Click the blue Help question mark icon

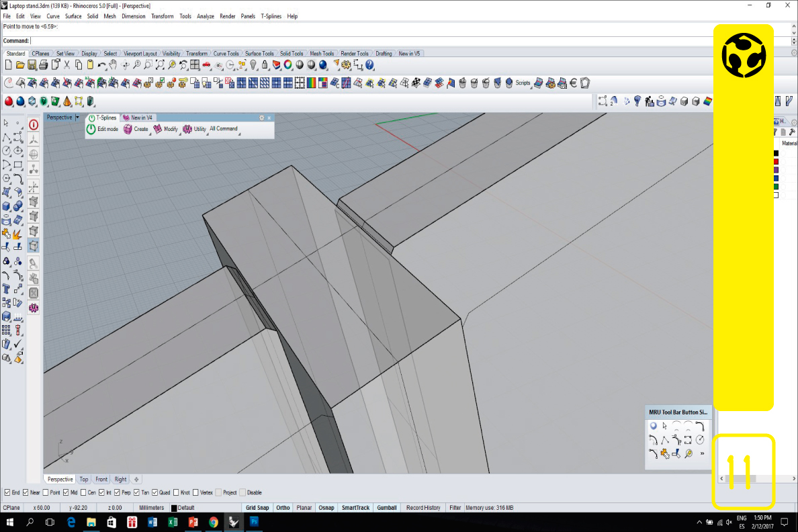click(369, 65)
